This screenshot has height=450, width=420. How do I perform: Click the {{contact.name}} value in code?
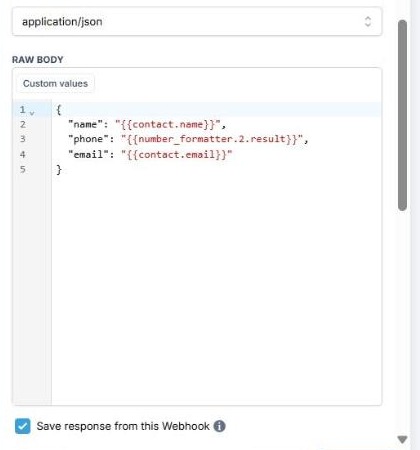click(168, 125)
